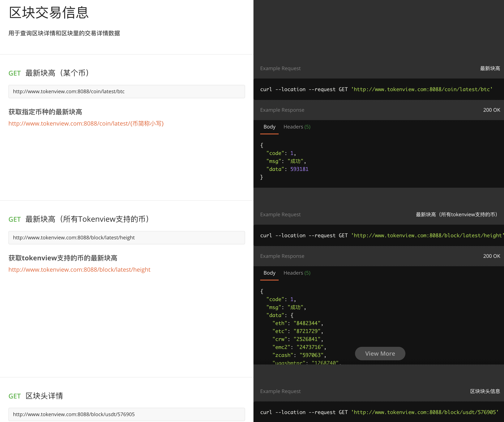Click the 区块头详情 heading
This screenshot has width=504, height=422.
44,396
